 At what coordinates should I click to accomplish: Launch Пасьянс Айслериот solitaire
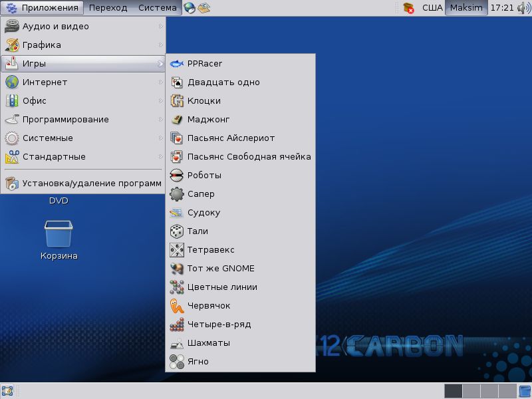pyautogui.click(x=240, y=138)
